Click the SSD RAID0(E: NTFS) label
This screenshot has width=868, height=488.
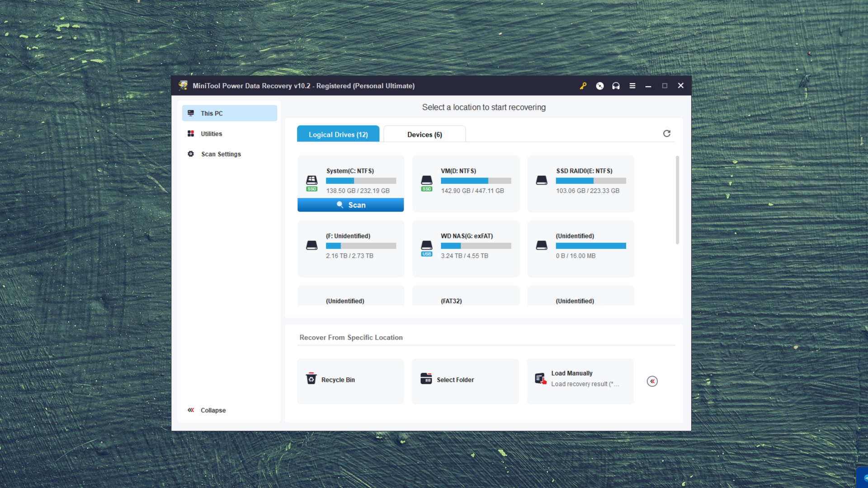pos(584,171)
